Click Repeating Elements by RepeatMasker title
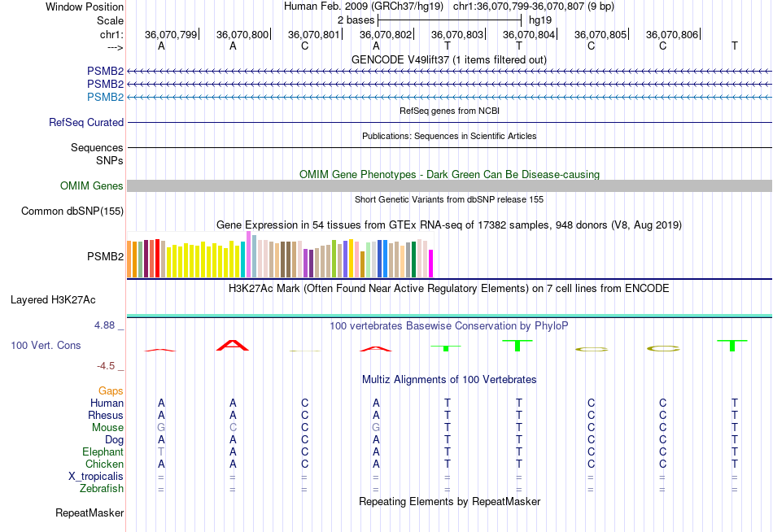 [x=449, y=501]
